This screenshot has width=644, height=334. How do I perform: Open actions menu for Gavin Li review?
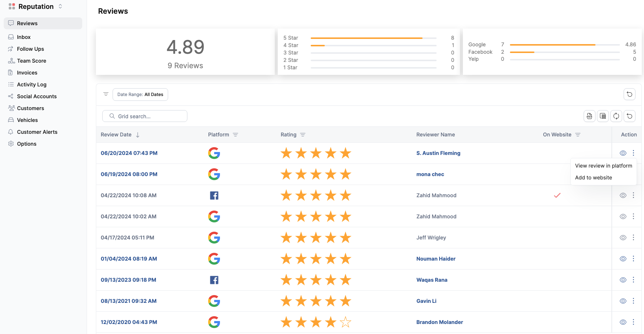(x=634, y=301)
